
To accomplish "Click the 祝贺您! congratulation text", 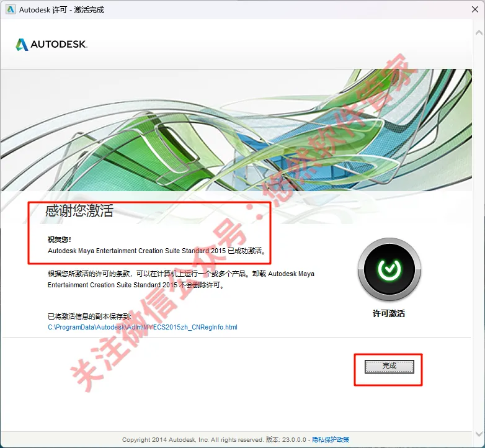I will pos(60,240).
